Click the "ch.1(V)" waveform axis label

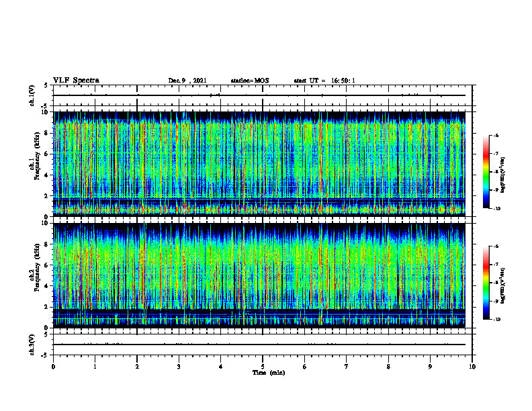(32, 95)
